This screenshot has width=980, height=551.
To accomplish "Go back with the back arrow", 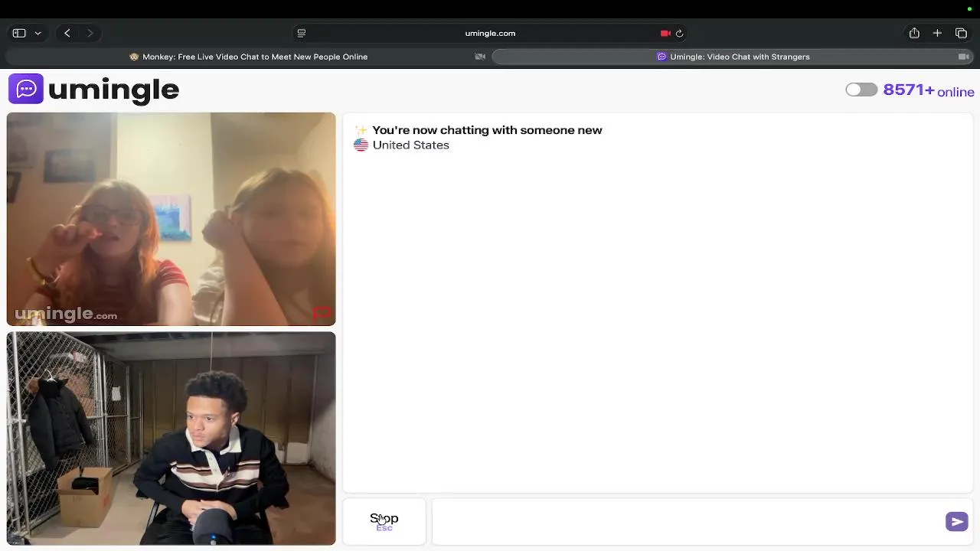I will click(67, 33).
